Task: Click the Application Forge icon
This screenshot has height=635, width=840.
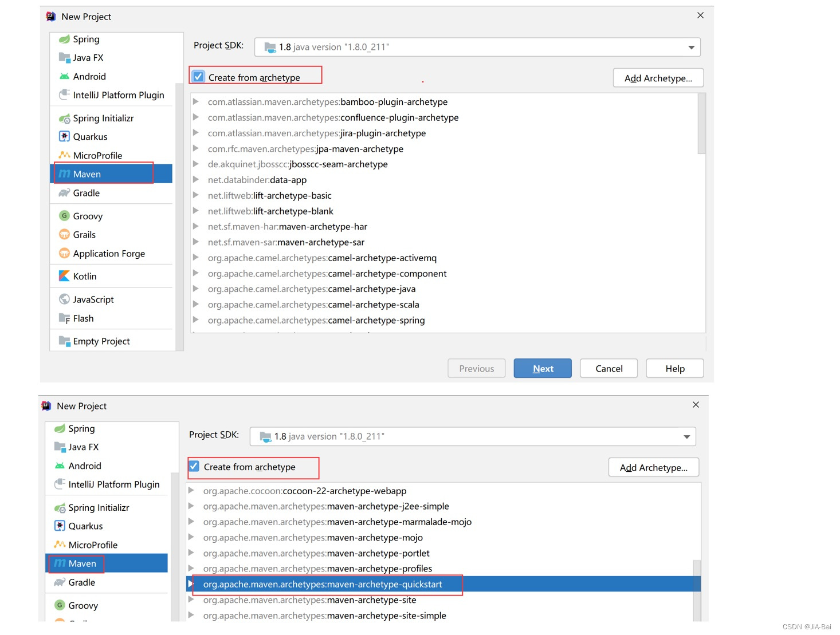Action: [64, 253]
